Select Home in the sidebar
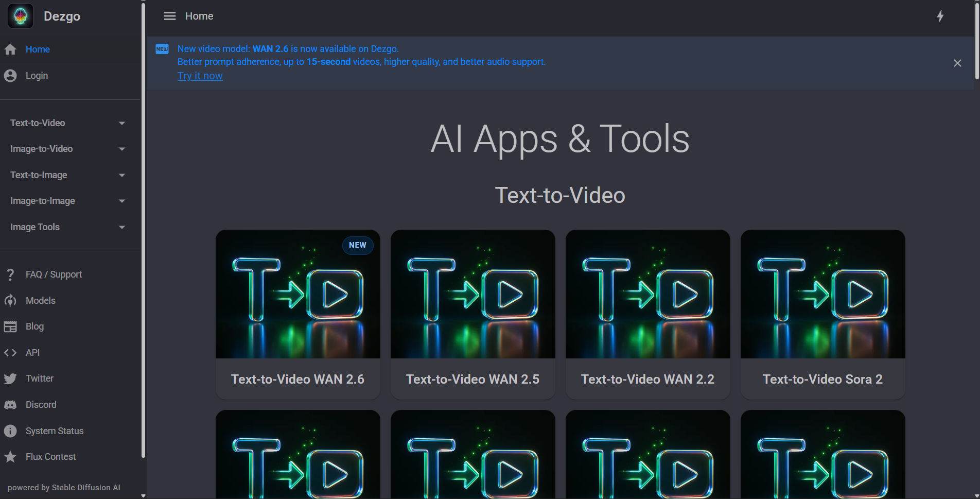Image resolution: width=980 pixels, height=499 pixels. pos(38,49)
